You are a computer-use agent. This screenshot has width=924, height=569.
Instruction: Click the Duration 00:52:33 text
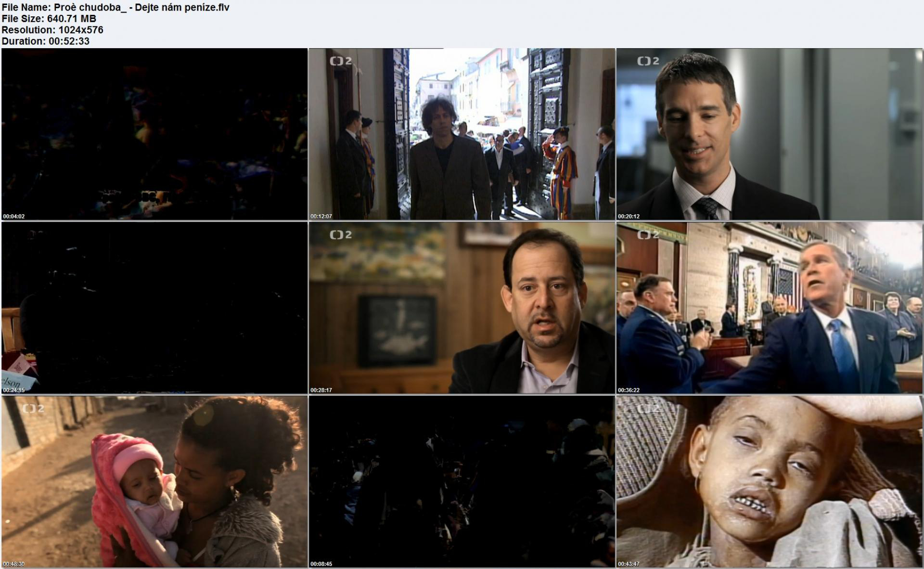pyautogui.click(x=45, y=41)
